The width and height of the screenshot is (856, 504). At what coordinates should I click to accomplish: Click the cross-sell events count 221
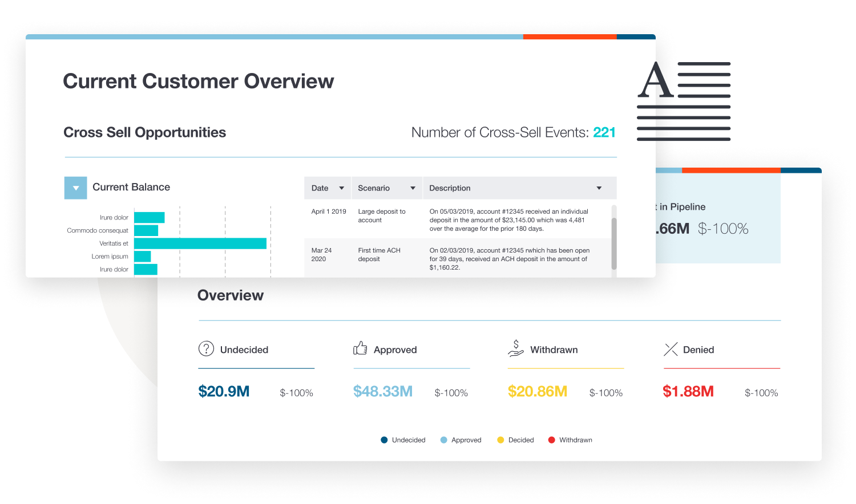pos(604,133)
